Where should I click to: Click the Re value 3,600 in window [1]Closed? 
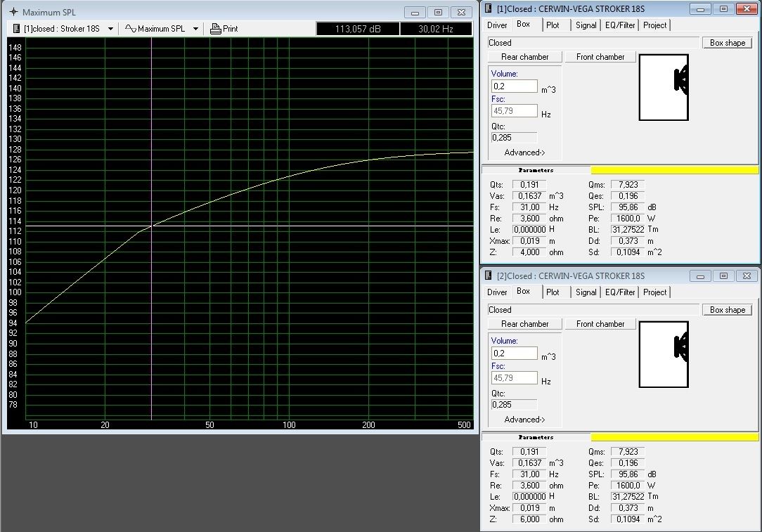pos(529,218)
